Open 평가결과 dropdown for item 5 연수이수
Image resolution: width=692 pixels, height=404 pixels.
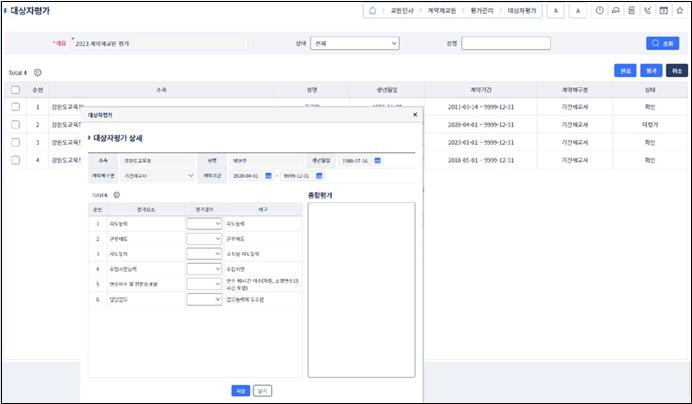pyautogui.click(x=204, y=284)
